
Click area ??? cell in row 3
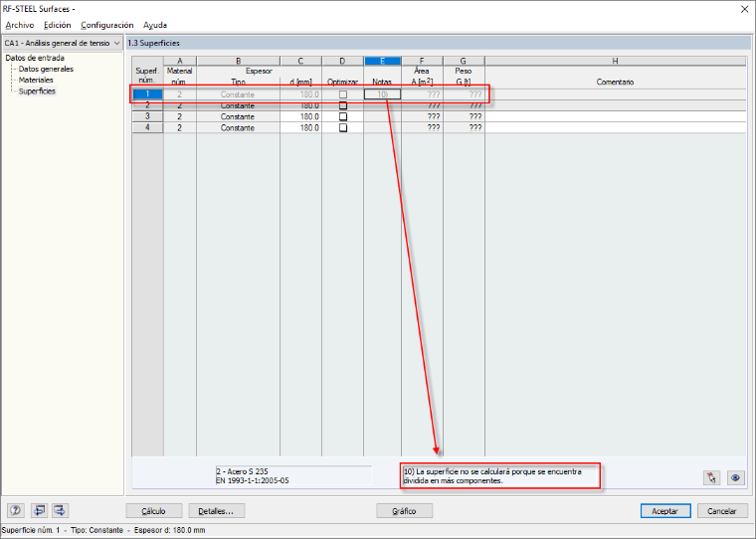422,116
